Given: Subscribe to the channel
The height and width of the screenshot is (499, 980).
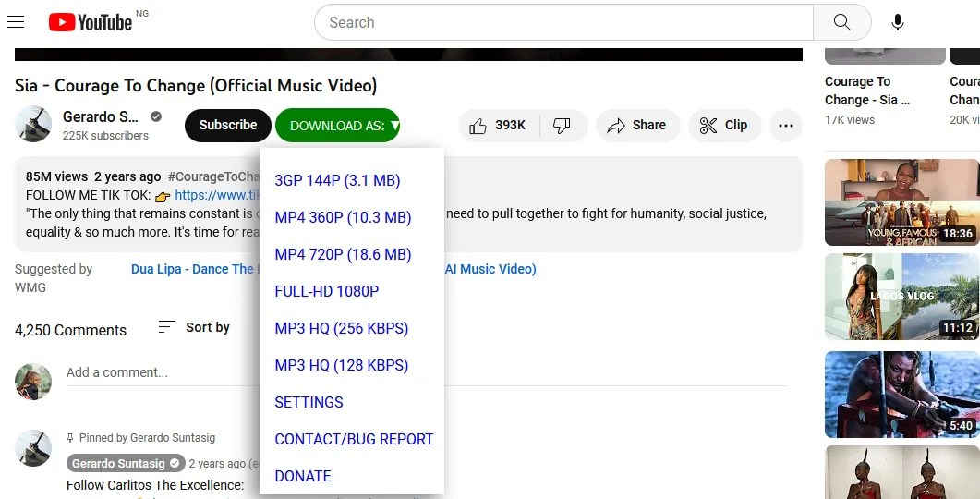Looking at the screenshot, I should click(227, 125).
